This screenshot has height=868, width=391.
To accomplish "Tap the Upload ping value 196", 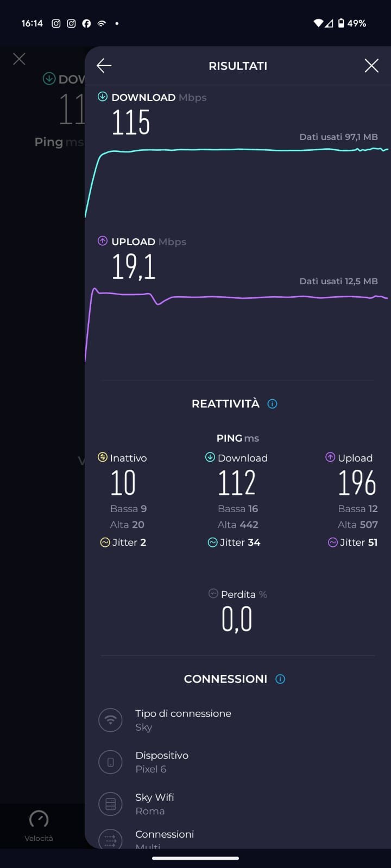I will 357,483.
